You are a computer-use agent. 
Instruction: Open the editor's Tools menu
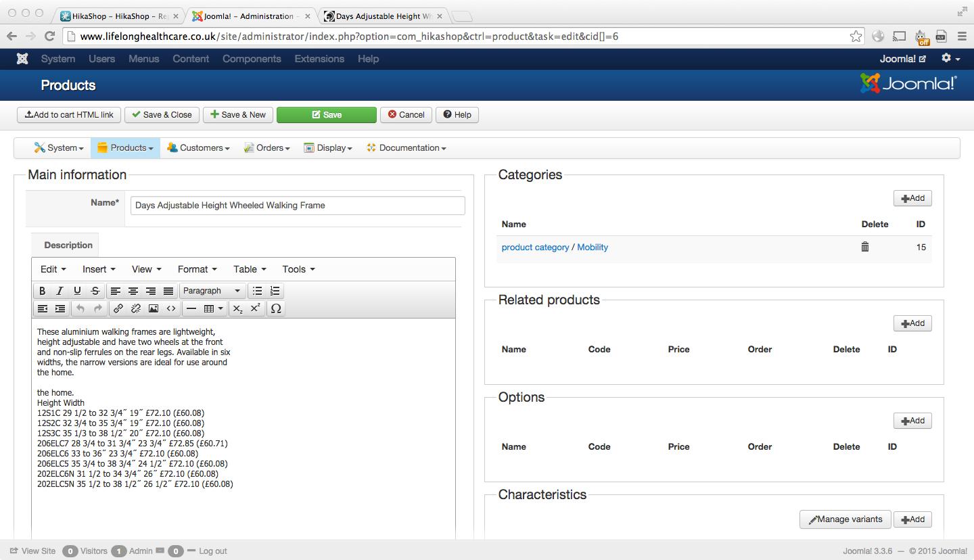click(x=299, y=269)
